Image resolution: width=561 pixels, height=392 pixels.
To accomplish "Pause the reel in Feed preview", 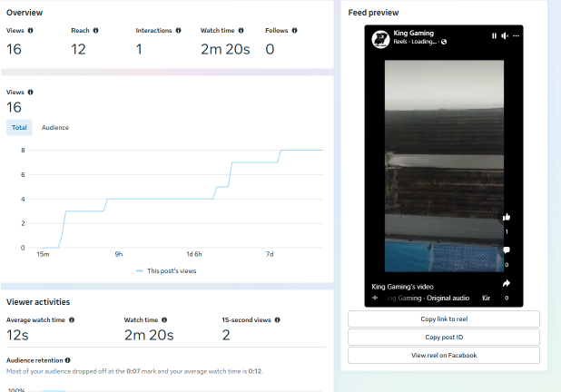I will pos(494,35).
